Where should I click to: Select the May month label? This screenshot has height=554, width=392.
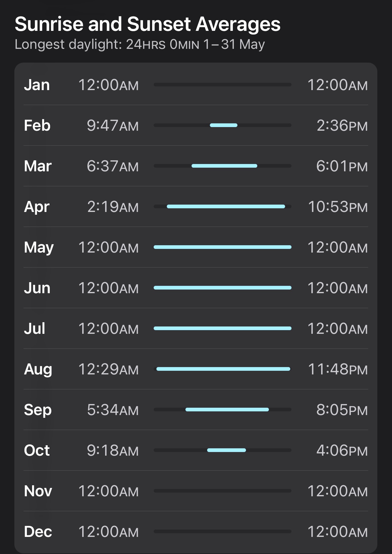coord(39,247)
